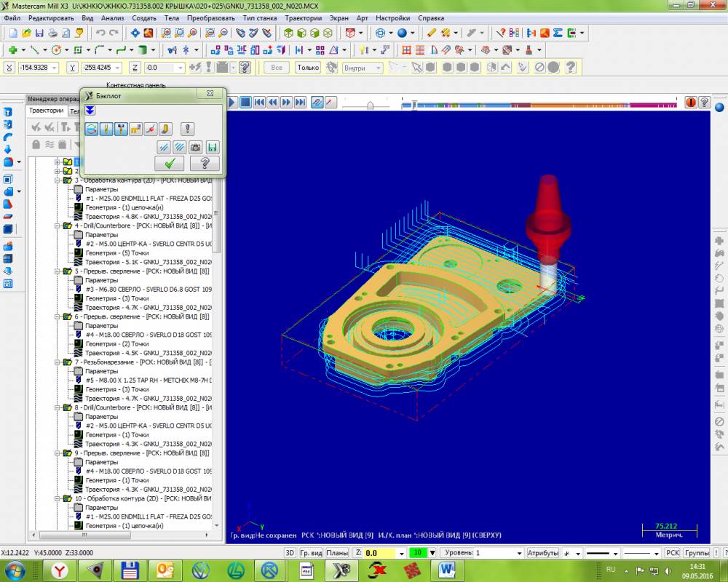
Task: Step backward in the backplot
Action: pos(273,102)
